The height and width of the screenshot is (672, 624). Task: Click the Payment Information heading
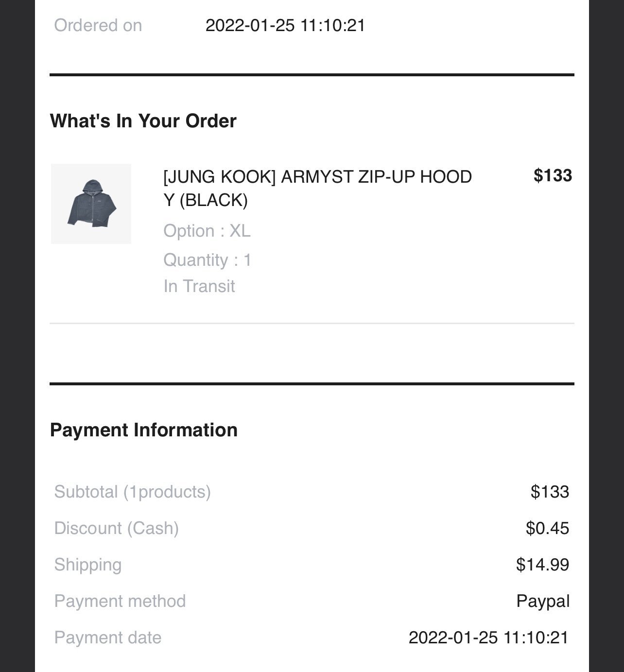[144, 430]
